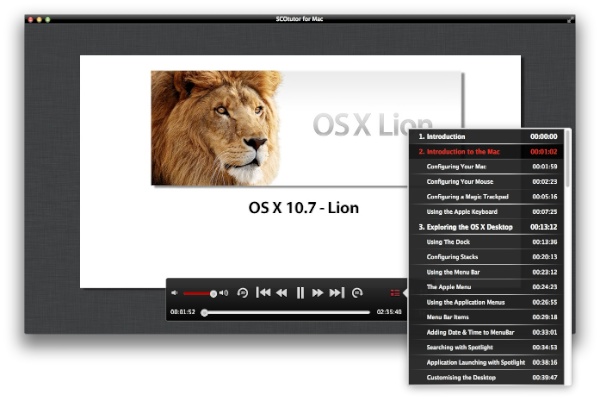The image size is (600, 404).
Task: Click the 00:00:00 timestamp
Action: coord(543,137)
